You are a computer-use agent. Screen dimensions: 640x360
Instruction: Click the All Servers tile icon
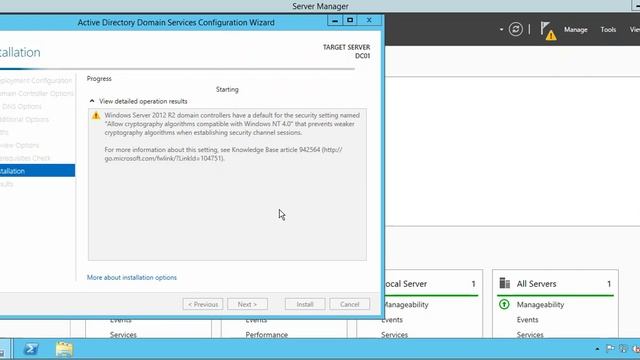505,283
